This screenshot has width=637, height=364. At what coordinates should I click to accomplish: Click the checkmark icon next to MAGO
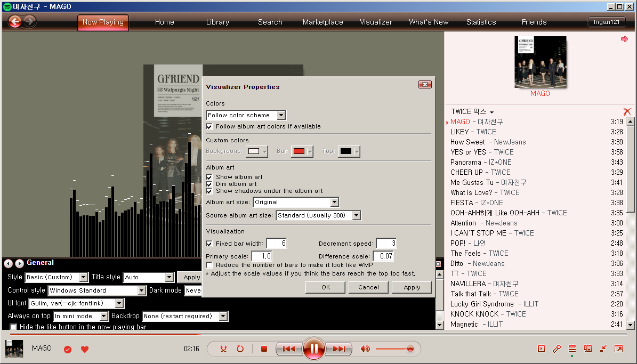[x=68, y=349]
